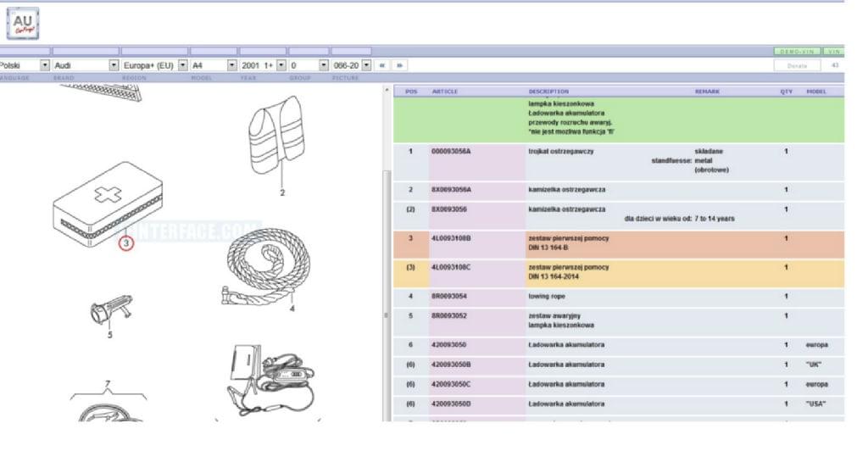Click the DEMO-VIN button
This screenshot has height=451, width=868.
coord(797,52)
